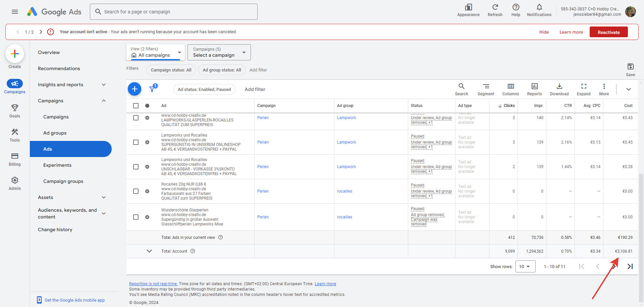The image size is (644, 307).
Task: Edit the Ad status: Enabled, Paused filter
Action: point(204,89)
